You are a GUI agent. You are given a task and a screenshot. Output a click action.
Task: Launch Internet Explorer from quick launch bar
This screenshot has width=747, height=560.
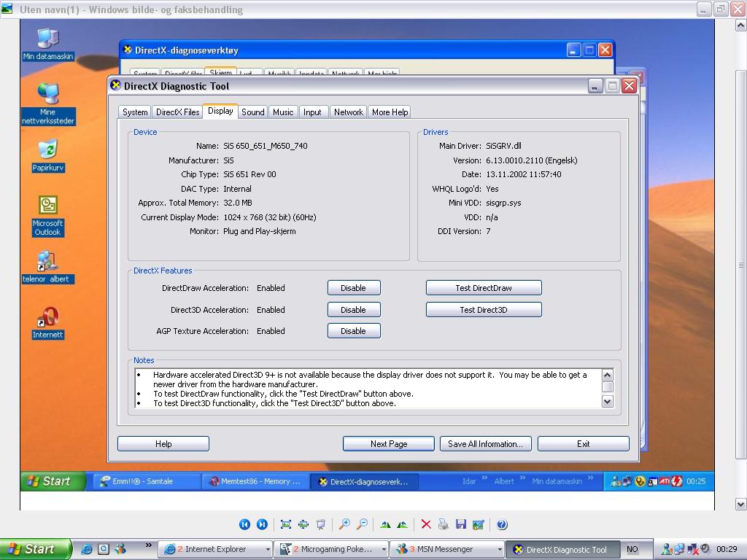tap(87, 549)
